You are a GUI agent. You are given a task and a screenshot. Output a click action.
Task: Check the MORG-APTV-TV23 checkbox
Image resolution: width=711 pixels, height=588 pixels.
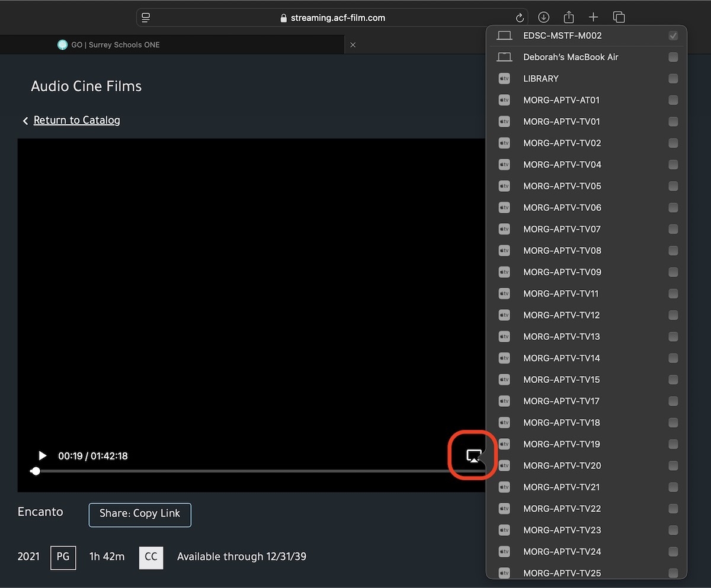click(x=673, y=530)
